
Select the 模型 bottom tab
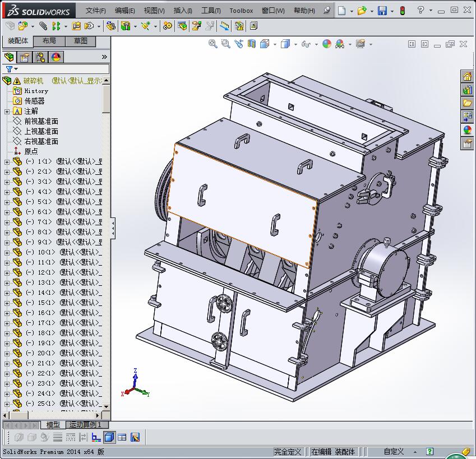[53, 425]
